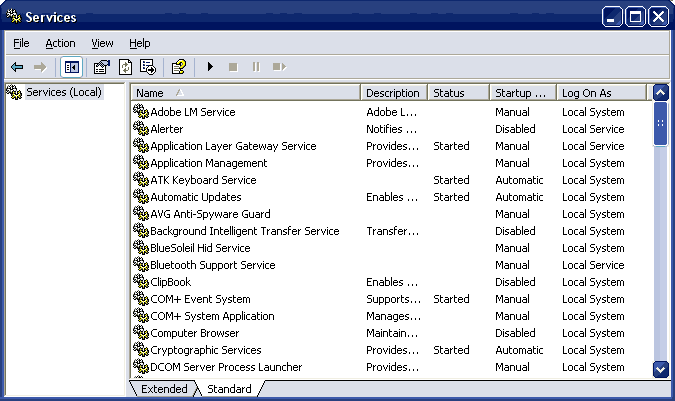
Task: Click the Application Management gear icon
Action: point(141,163)
